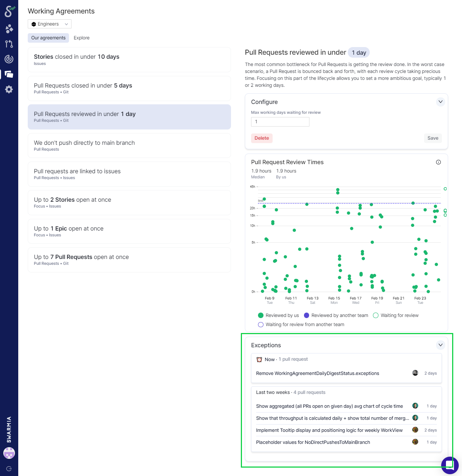Click the Swarmia logo in sidebar

pyautogui.click(x=9, y=11)
